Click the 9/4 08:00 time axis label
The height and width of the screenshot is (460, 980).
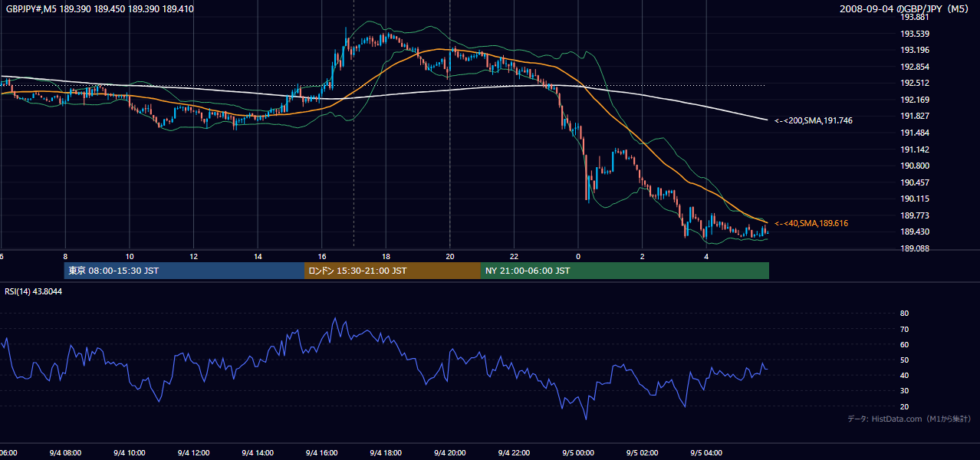pyautogui.click(x=64, y=453)
